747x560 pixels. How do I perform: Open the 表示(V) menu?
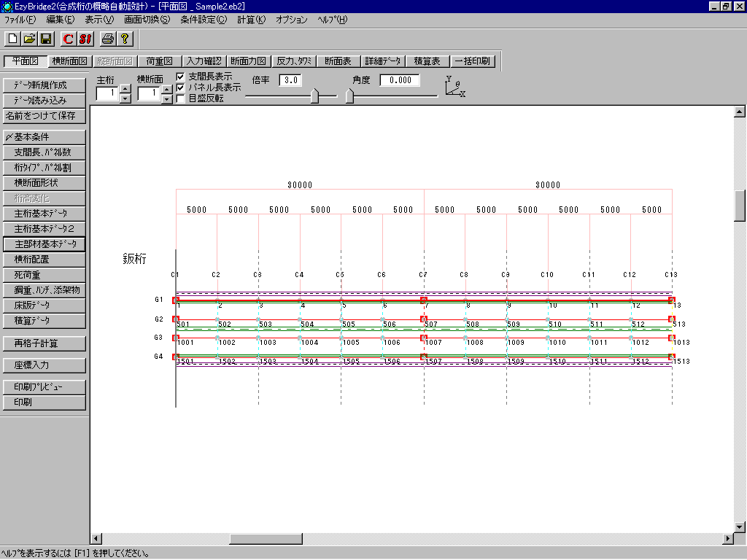[x=99, y=20]
